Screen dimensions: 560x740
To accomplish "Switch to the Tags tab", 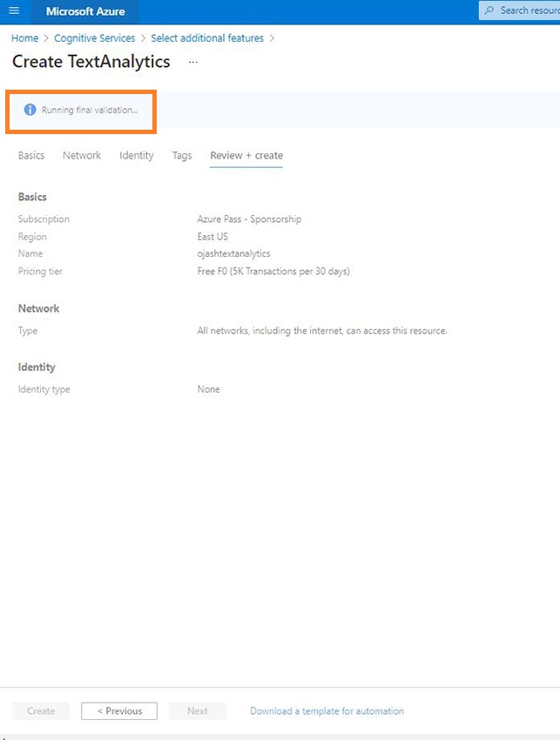I will pos(182,155).
